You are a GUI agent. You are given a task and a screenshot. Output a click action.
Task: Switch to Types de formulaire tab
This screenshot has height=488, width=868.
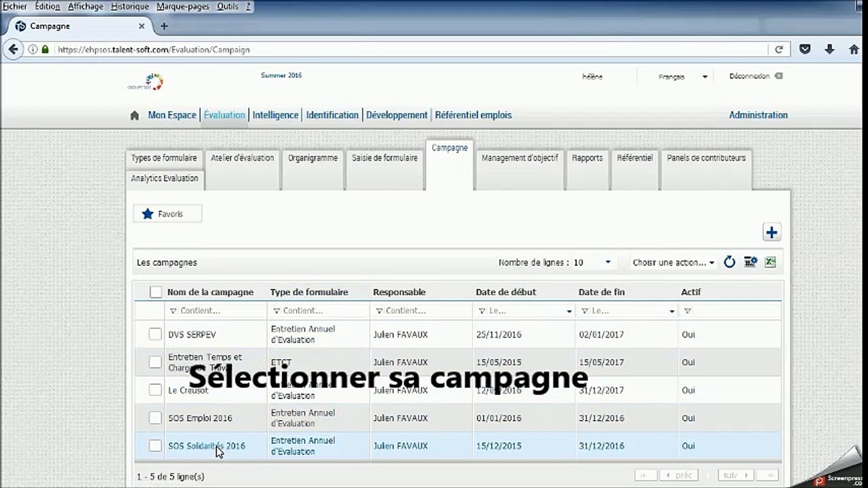tap(164, 158)
